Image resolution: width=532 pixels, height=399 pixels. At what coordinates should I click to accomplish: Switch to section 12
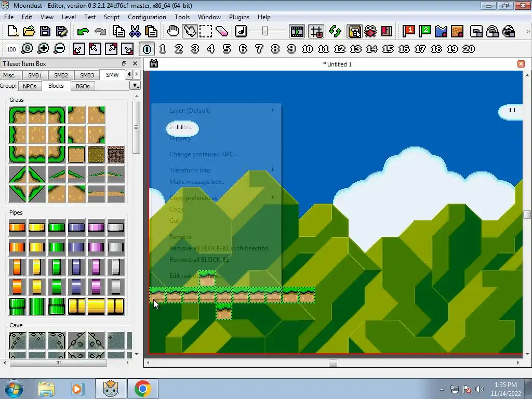340,49
